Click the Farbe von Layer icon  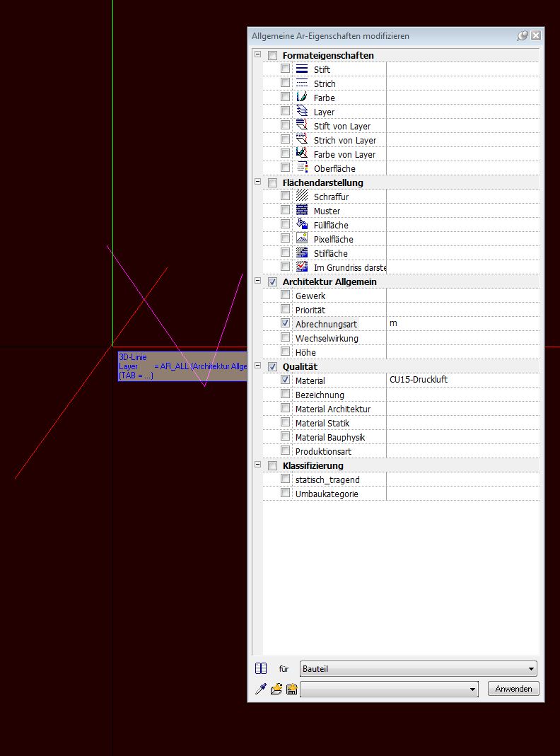point(302,153)
